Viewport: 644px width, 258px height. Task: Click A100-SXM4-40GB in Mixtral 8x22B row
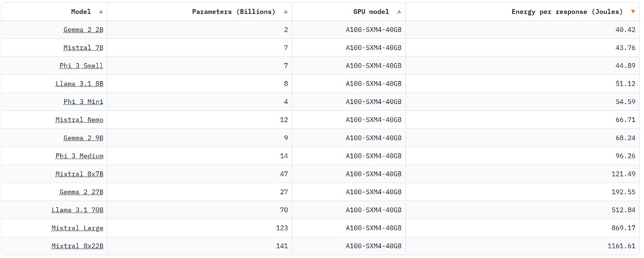click(374, 246)
